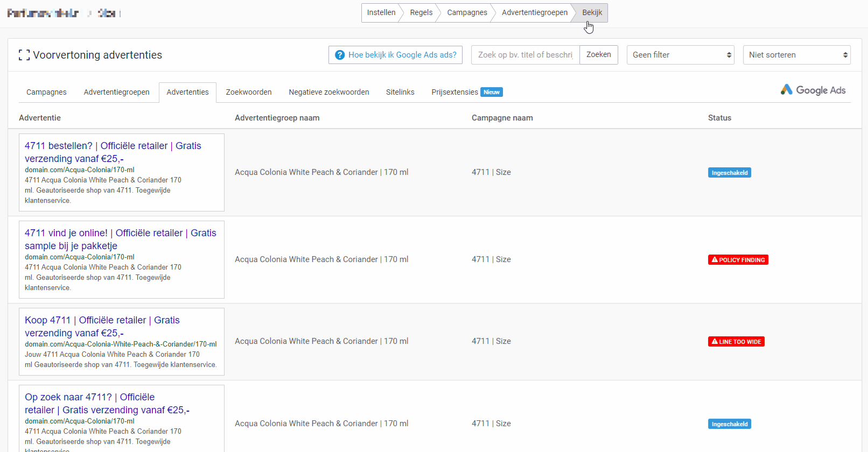The image size is (868, 452).
Task: Go to the Regels step
Action: coord(421,12)
